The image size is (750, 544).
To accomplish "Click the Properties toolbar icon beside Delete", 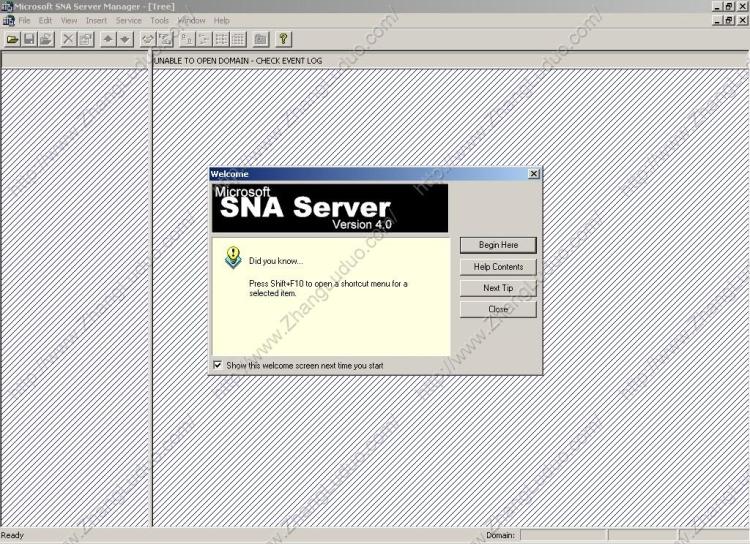I will click(x=86, y=39).
